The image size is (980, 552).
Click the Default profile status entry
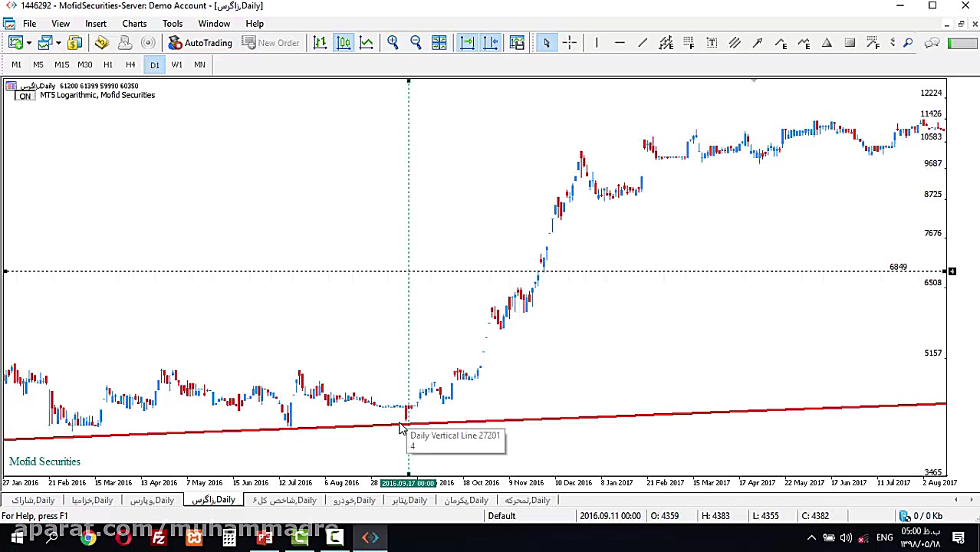502,516
